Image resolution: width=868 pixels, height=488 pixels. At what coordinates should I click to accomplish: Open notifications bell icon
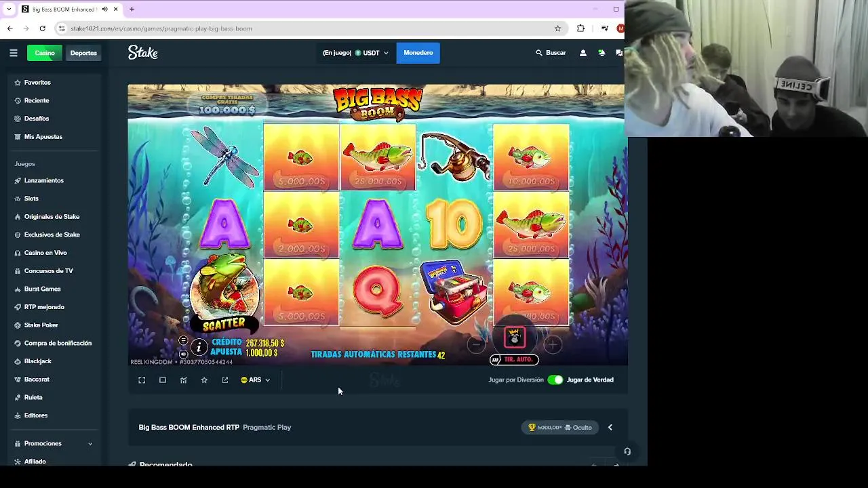pyautogui.click(x=601, y=53)
